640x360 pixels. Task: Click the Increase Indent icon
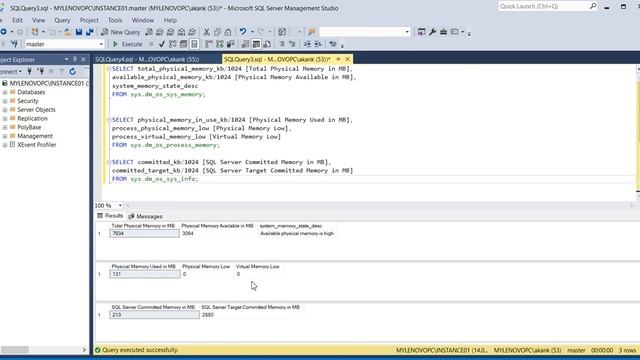(x=317, y=44)
